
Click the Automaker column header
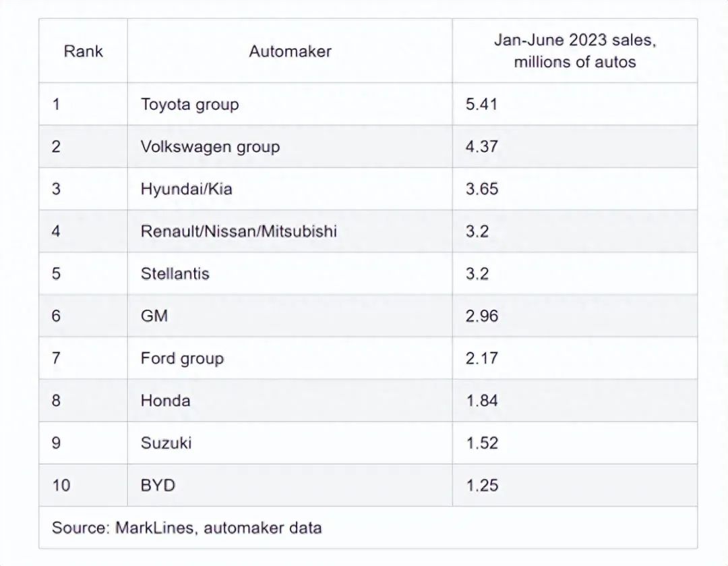290,51
